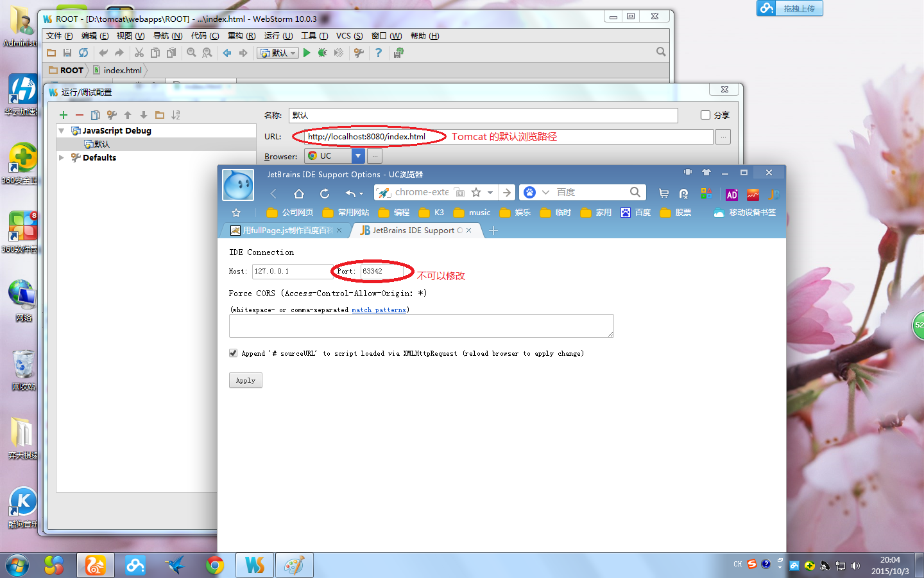Open address bar history dropdown arrow
924x578 pixels.
(490, 192)
